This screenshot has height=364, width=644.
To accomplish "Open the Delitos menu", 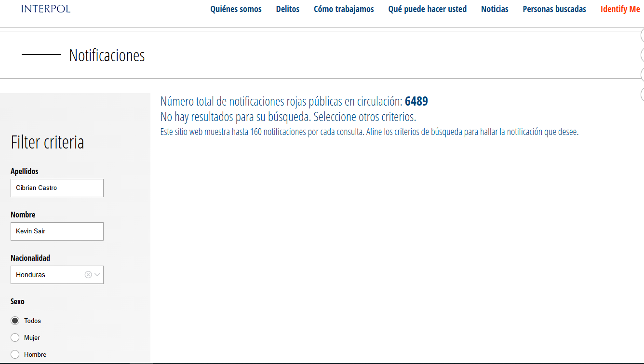I will click(x=287, y=9).
